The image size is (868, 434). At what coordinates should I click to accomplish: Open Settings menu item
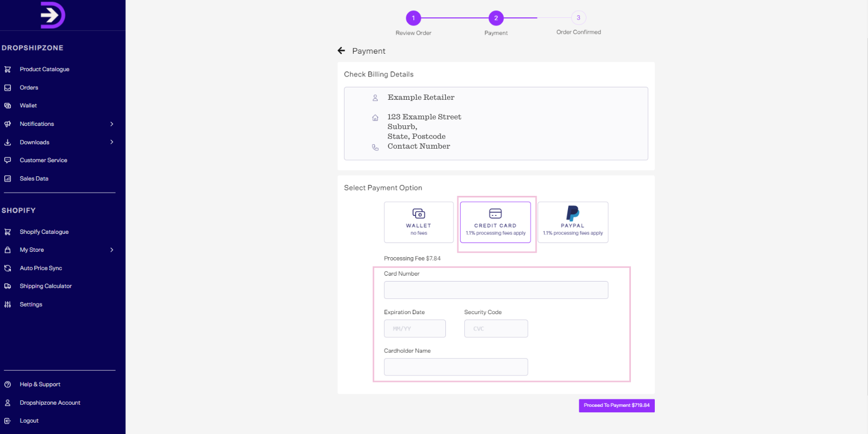(x=31, y=304)
